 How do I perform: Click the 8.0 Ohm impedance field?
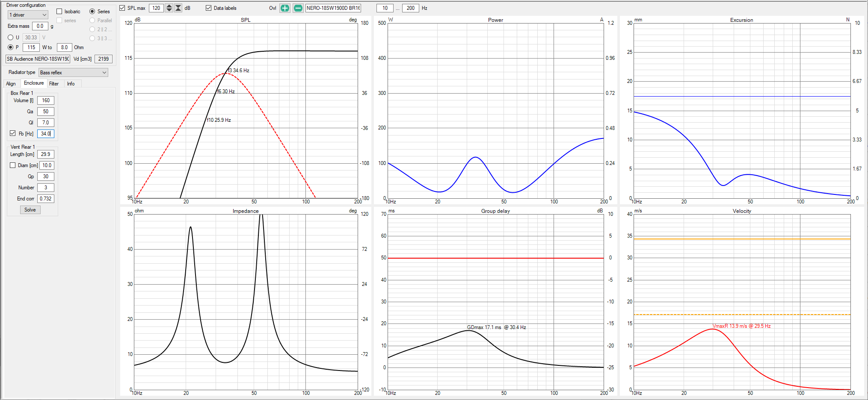tap(64, 47)
